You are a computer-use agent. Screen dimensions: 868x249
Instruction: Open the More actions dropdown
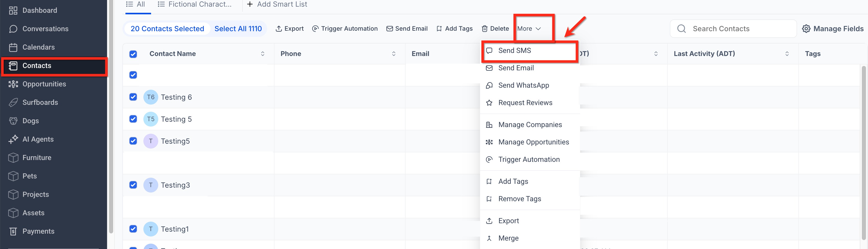(529, 29)
